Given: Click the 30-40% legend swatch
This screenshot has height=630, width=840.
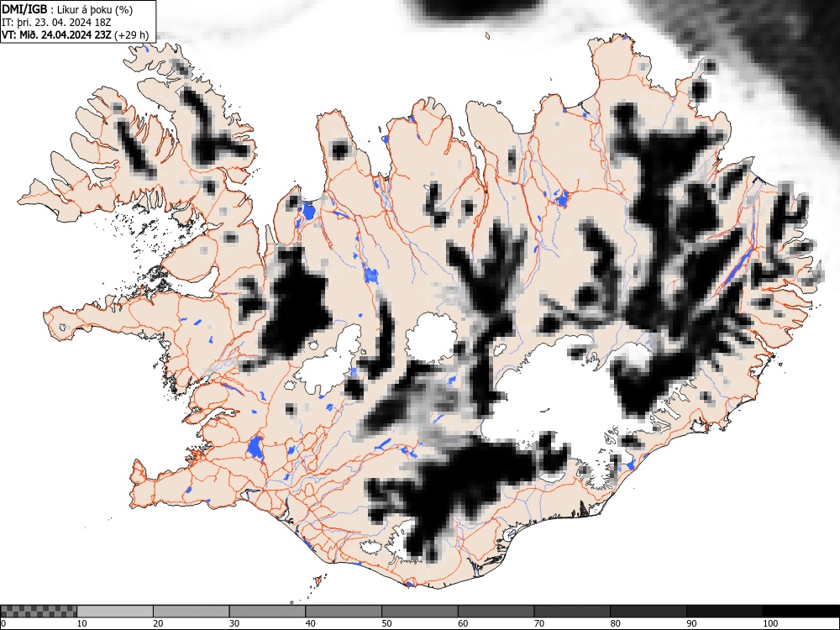Looking at the screenshot, I should coord(267,612).
